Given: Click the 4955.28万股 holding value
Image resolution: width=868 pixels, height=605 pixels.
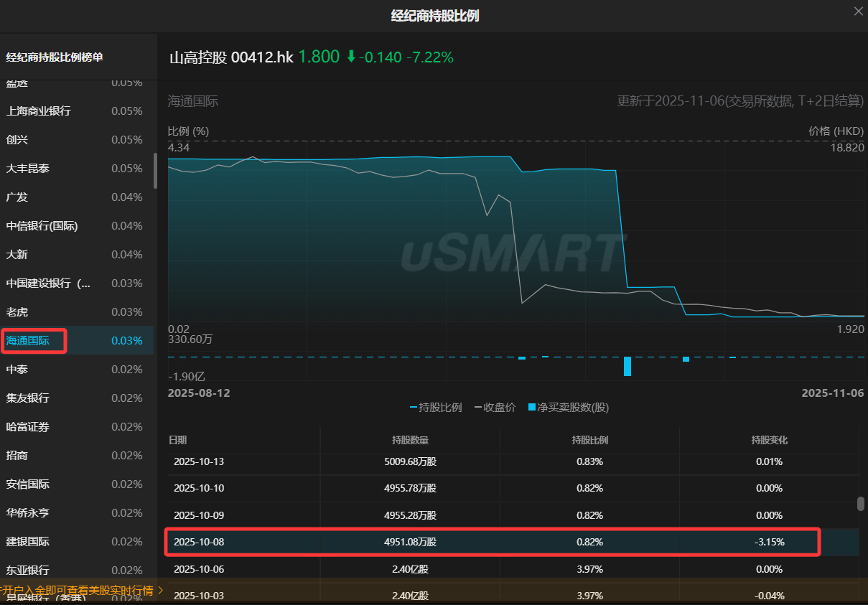Looking at the screenshot, I should (410, 515).
